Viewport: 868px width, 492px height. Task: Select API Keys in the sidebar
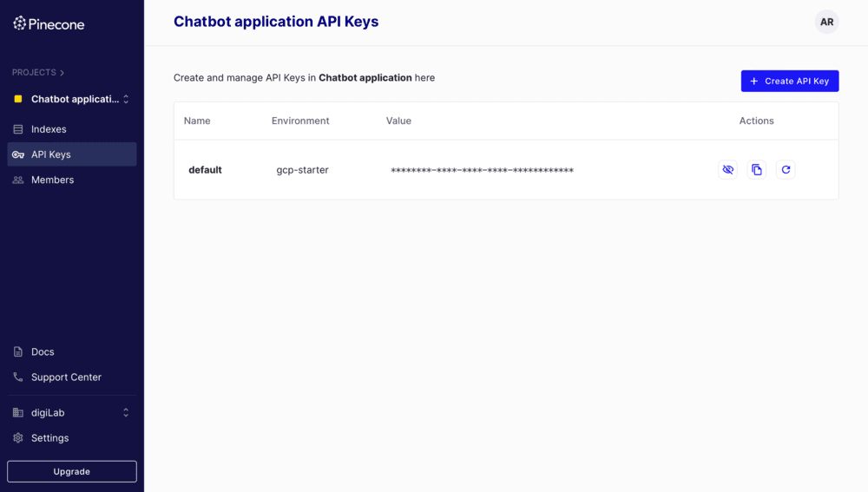point(72,154)
